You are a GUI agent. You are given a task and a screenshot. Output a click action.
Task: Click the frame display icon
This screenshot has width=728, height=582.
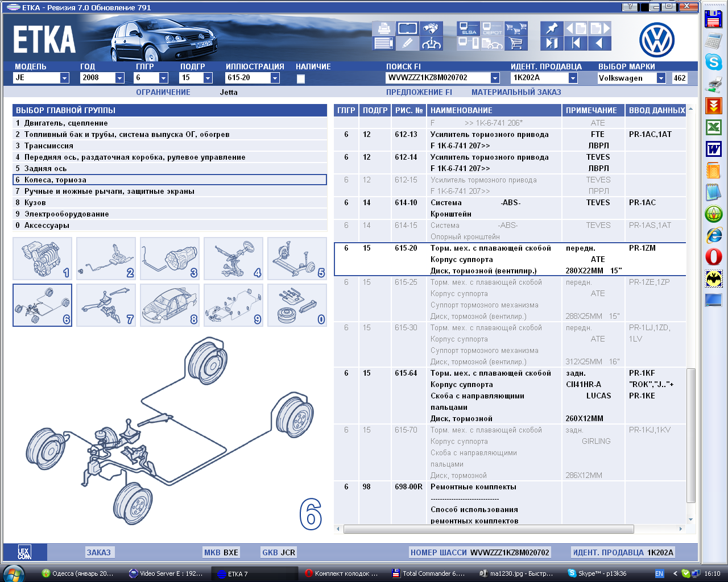point(408,28)
